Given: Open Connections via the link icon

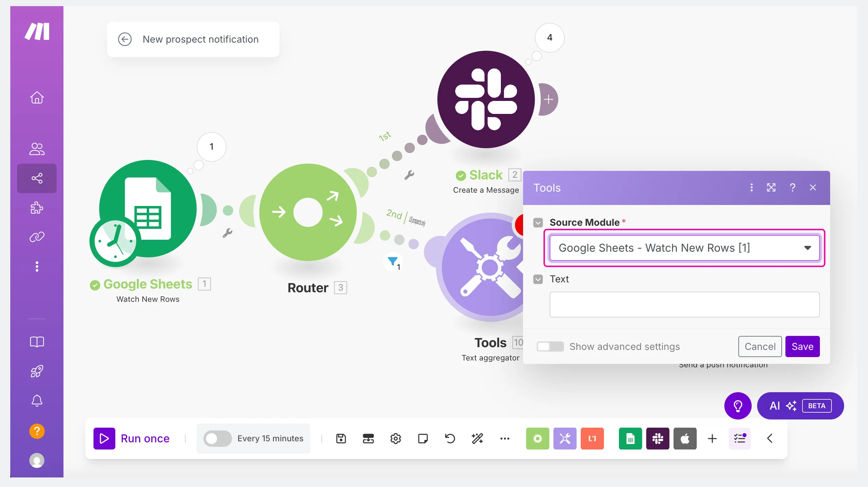Looking at the screenshot, I should point(37,237).
